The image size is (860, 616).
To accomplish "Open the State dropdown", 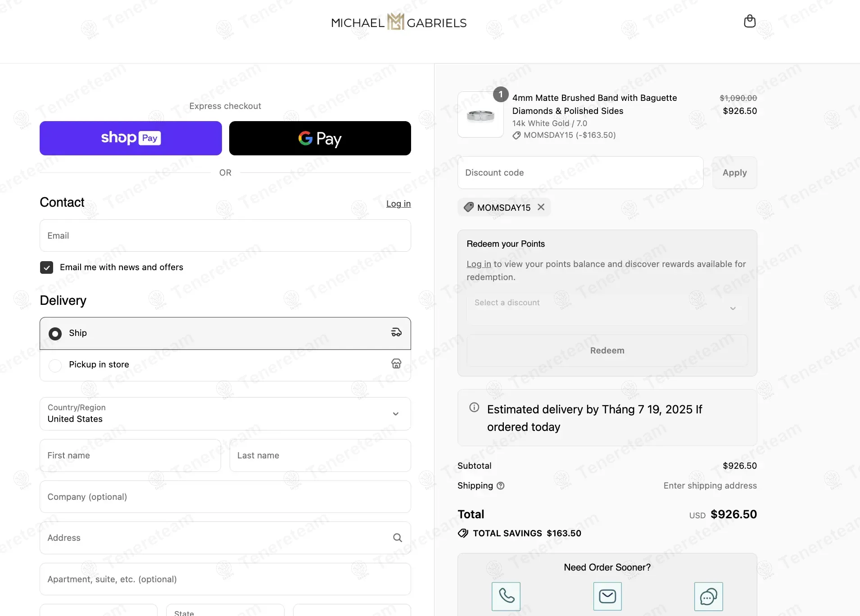I will click(x=225, y=610).
